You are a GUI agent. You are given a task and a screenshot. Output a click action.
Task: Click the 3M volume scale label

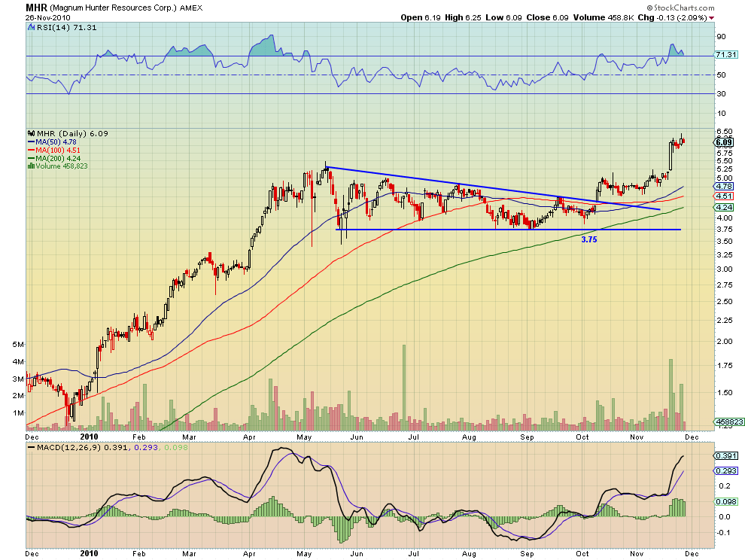point(18,379)
